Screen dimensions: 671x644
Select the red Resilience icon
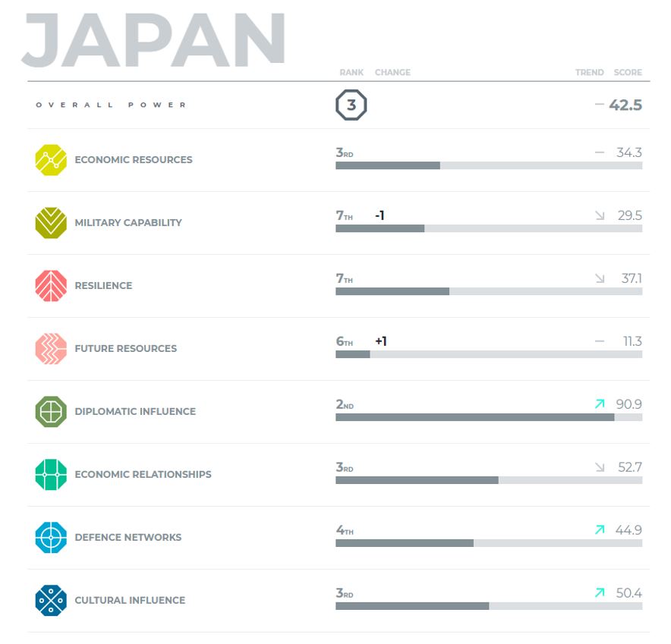click(x=51, y=285)
